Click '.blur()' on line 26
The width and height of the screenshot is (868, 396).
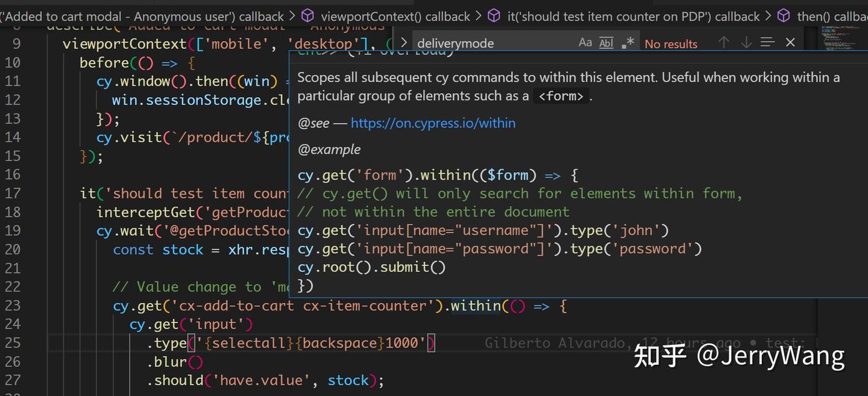coord(175,362)
